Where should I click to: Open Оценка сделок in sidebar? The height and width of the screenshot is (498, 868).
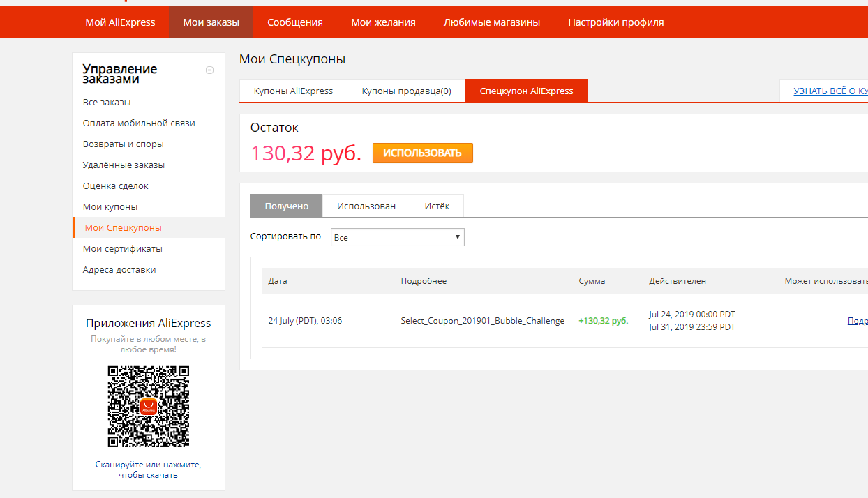point(115,186)
